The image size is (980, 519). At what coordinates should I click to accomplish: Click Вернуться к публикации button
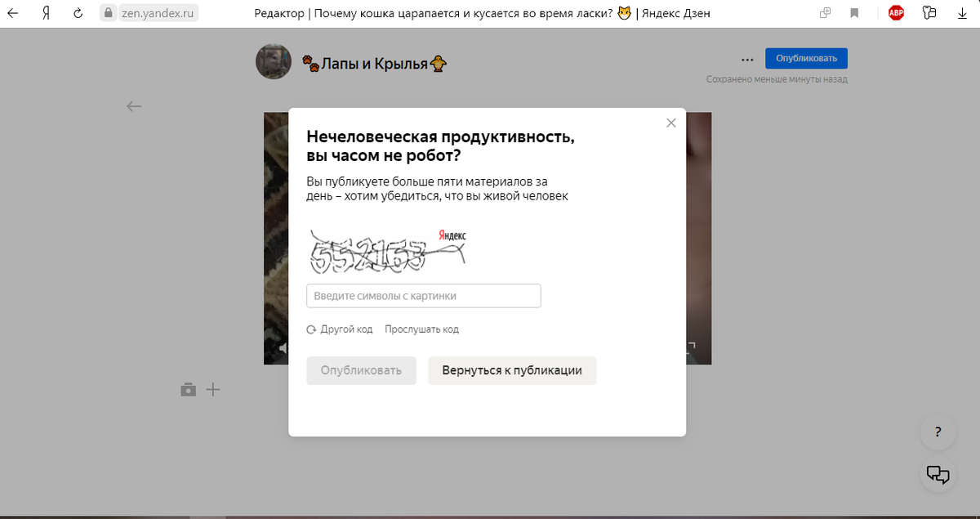[512, 370]
